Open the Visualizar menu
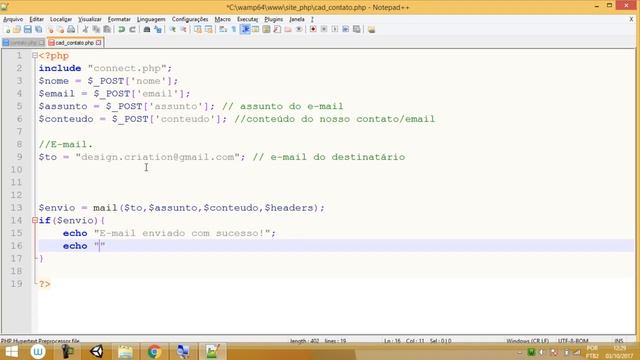Screen dimensions: 640x360 point(90,19)
